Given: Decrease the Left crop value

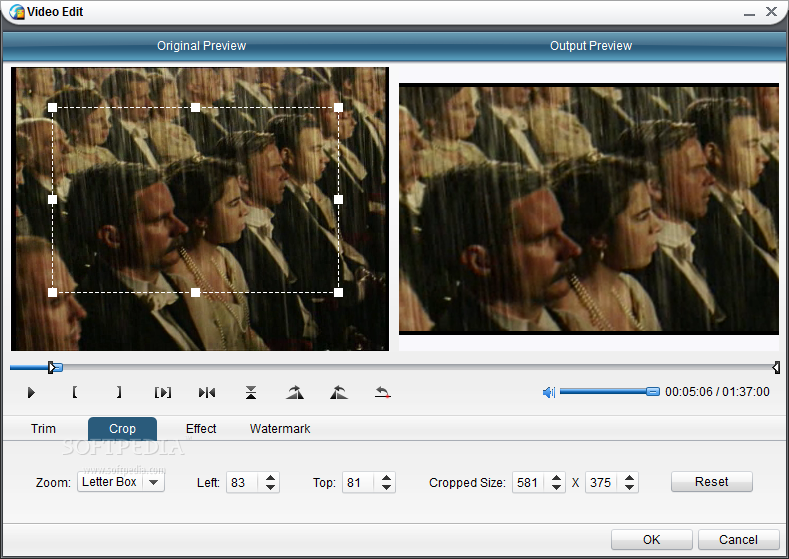Looking at the screenshot, I should click(x=270, y=488).
